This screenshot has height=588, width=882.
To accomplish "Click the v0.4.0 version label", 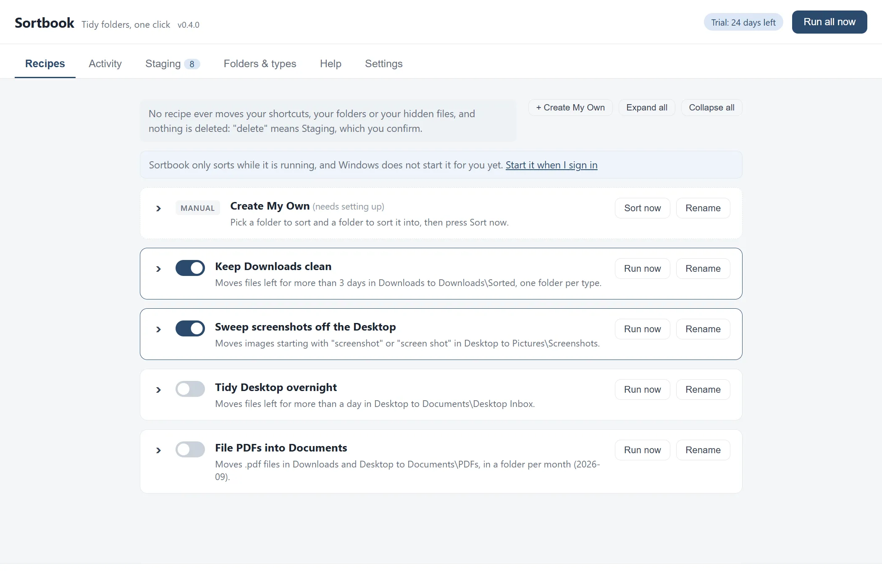I will (x=189, y=25).
